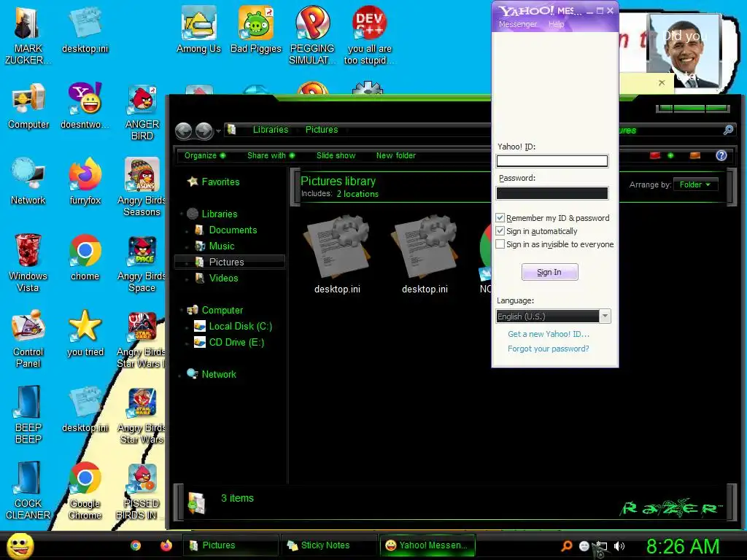Click the Password input field
Screen dimensions: 747x560
tap(552, 192)
